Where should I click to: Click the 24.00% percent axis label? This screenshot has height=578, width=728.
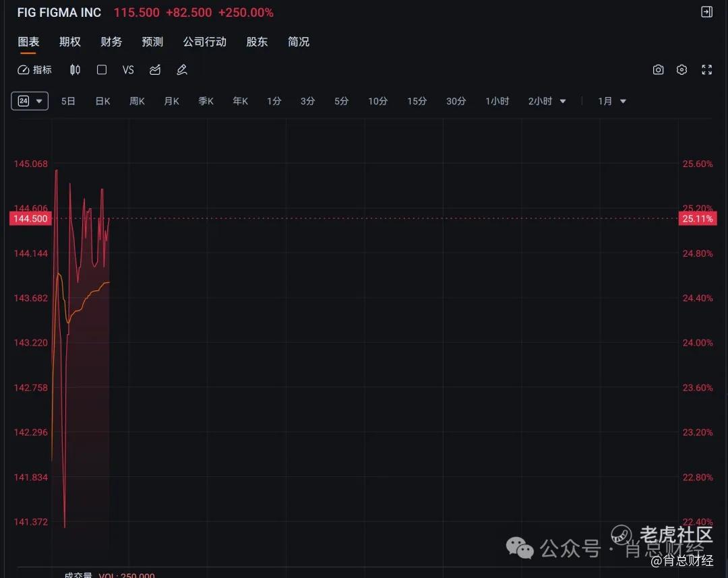tap(698, 342)
